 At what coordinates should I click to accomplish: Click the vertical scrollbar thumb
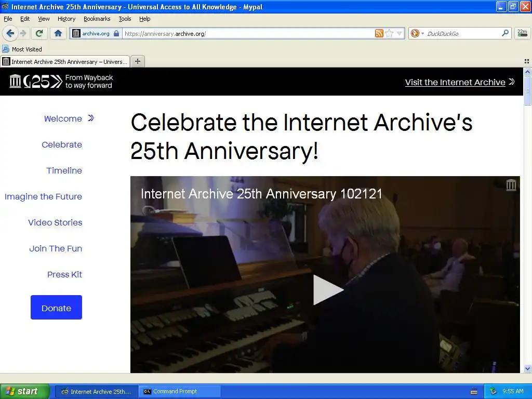point(527,90)
